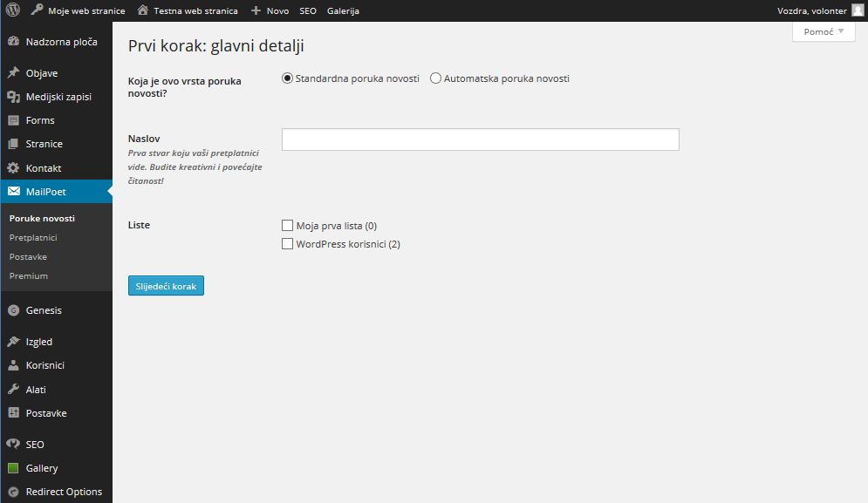Select Automatska poruka novosti radio option
Image resolution: width=868 pixels, height=503 pixels.
(435, 78)
